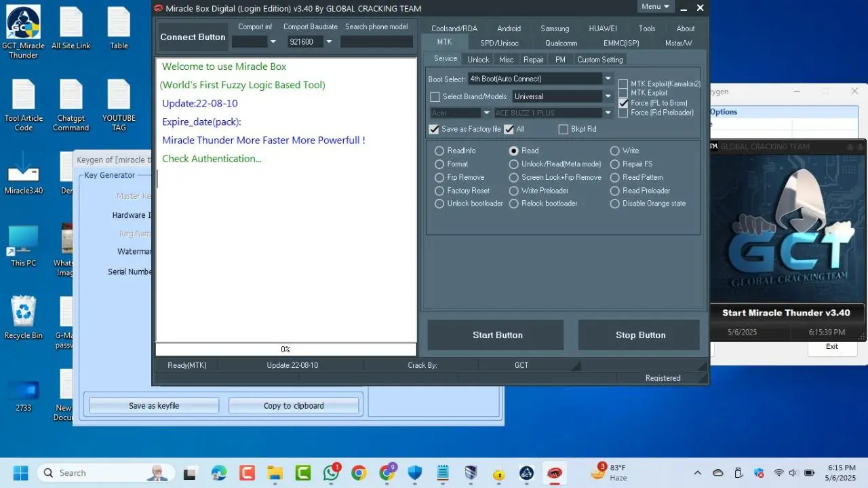Open the GCT_Miracle Thunder desktop icon
Image resolution: width=868 pixels, height=488 pixels.
23,31
